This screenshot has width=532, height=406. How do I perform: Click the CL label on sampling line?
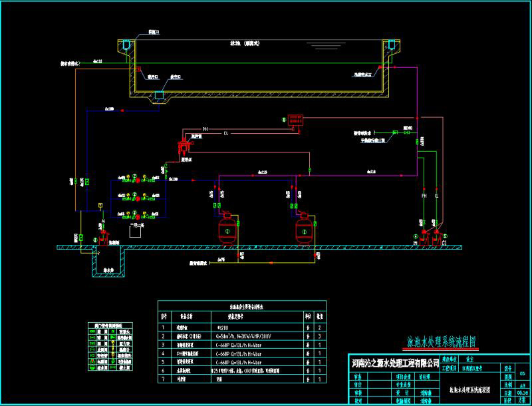pyautogui.click(x=225, y=133)
